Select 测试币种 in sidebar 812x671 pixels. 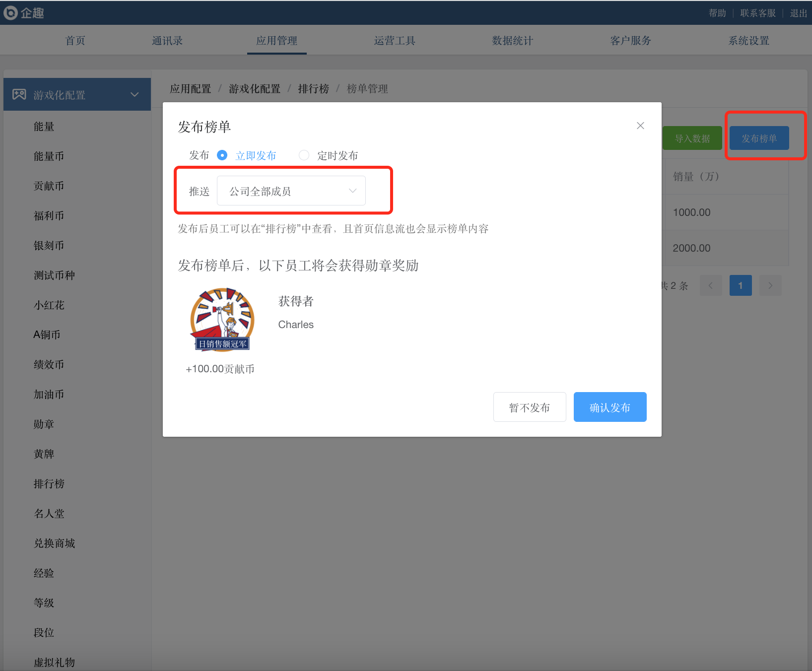pyautogui.click(x=55, y=275)
